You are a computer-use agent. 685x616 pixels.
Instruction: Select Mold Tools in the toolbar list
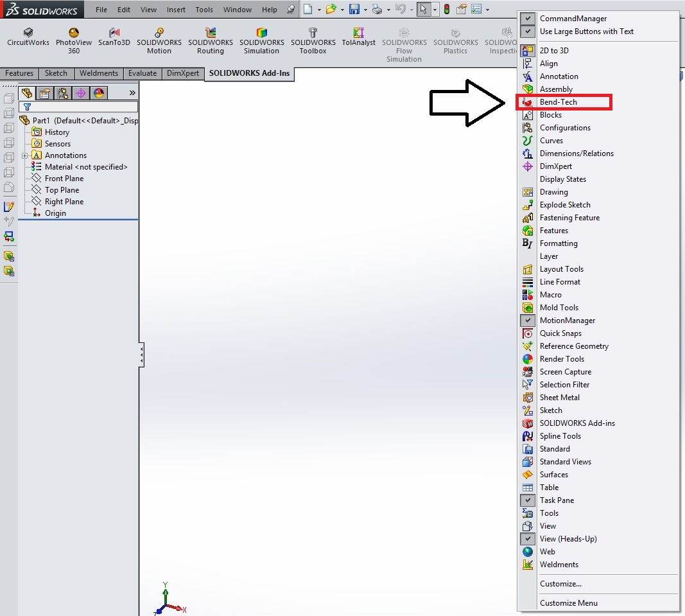coord(559,308)
